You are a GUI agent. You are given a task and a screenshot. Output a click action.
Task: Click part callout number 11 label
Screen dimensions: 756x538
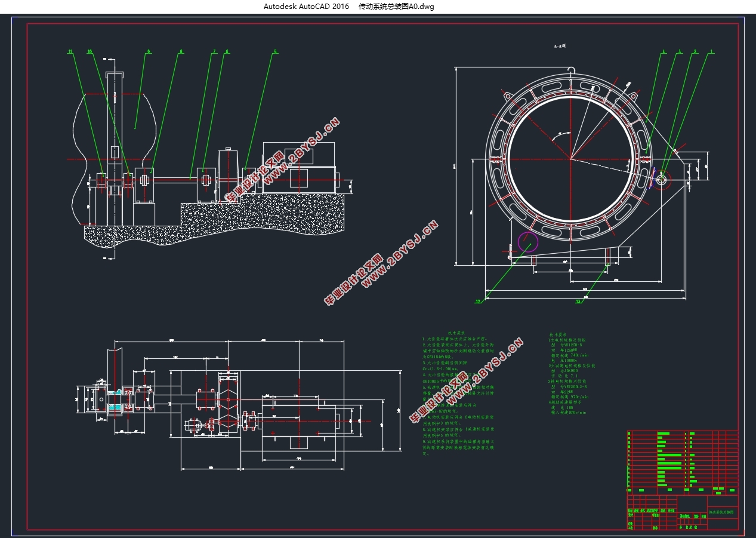pyautogui.click(x=70, y=52)
